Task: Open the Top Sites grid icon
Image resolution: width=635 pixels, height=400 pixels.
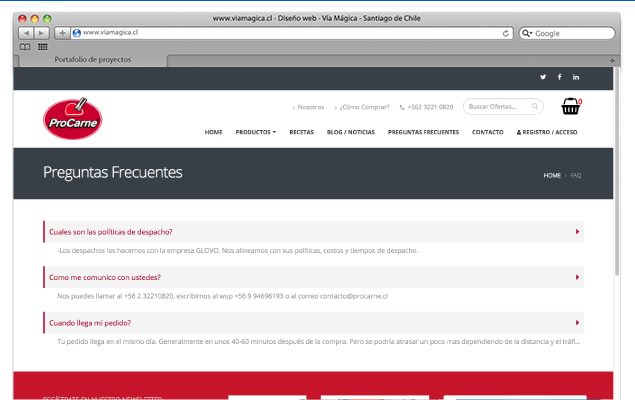Action: point(43,46)
